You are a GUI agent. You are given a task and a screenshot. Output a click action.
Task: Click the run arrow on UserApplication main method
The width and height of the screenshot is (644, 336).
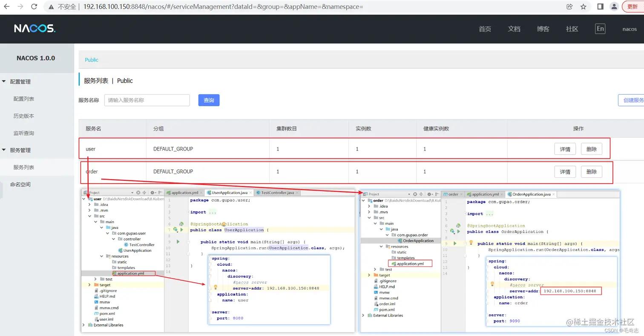pyautogui.click(x=178, y=242)
